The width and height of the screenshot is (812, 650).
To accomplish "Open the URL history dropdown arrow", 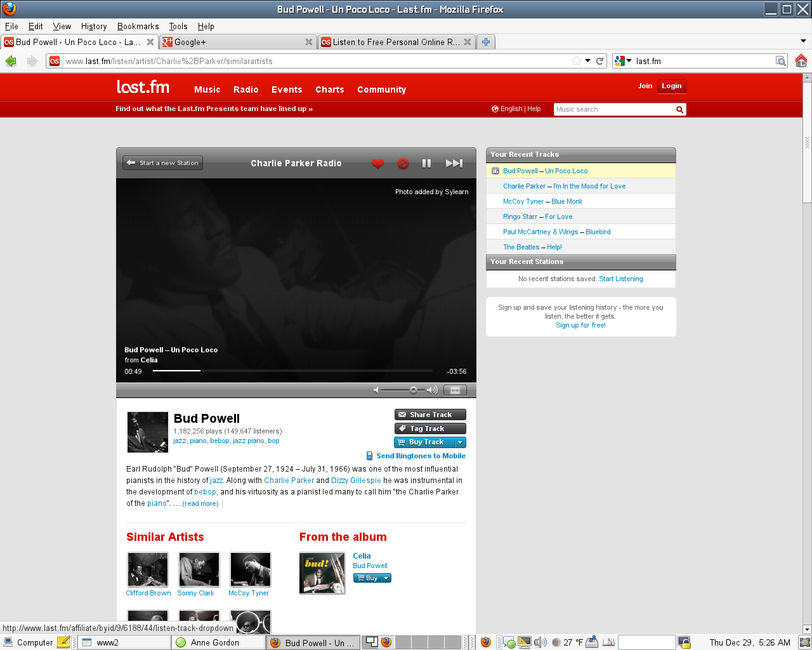I will [x=588, y=61].
